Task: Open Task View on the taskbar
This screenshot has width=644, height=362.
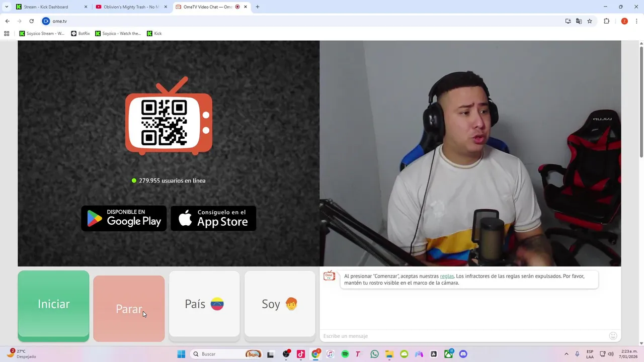Action: coord(270,354)
